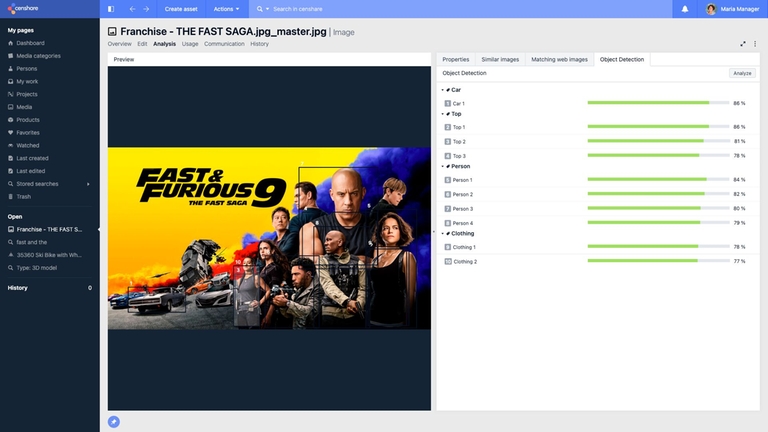
Task: Click the censhare logo
Action: [x=23, y=9]
